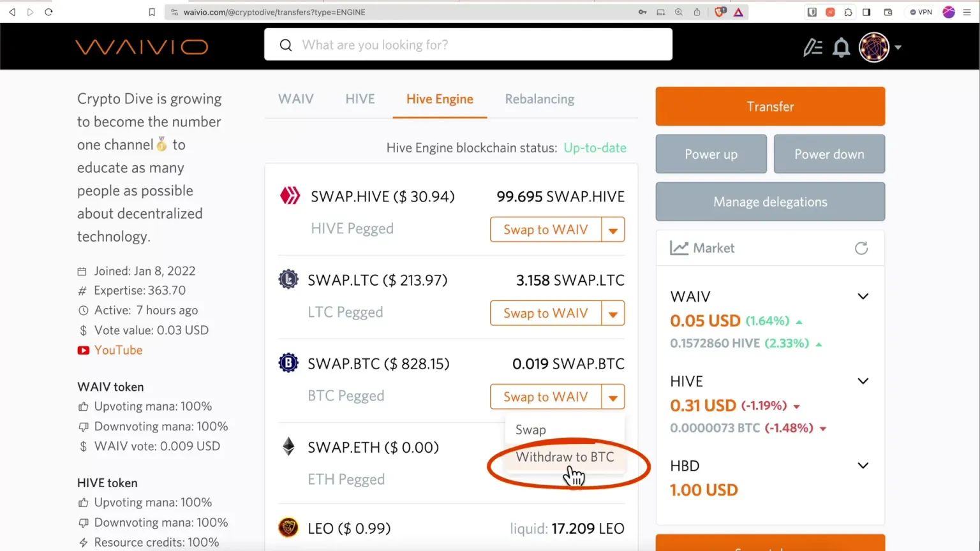Click the VPN icon in the browser toolbar
This screenshot has height=551, width=980.
tap(921, 11)
